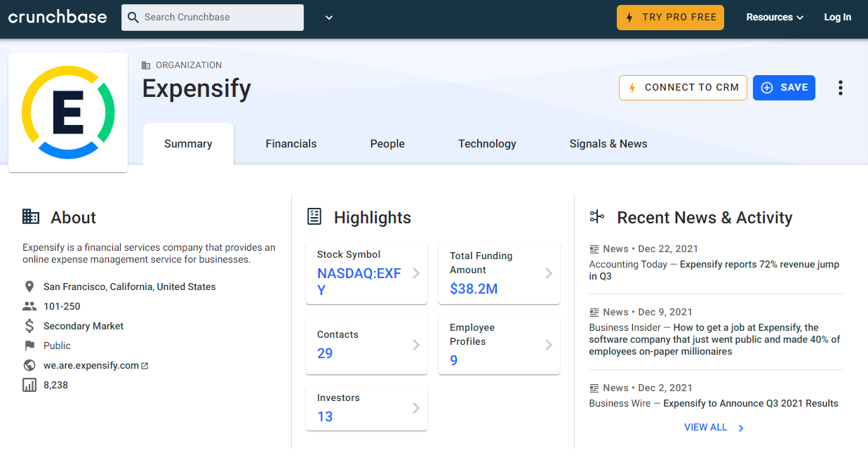The height and width of the screenshot is (460, 868).
Task: Click news icon for Dec 22, 2021
Action: 594,249
